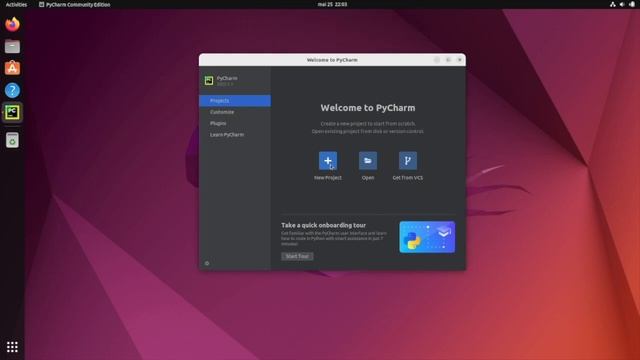The width and height of the screenshot is (640, 360).
Task: Click the Start Tour button
Action: [x=297, y=256]
